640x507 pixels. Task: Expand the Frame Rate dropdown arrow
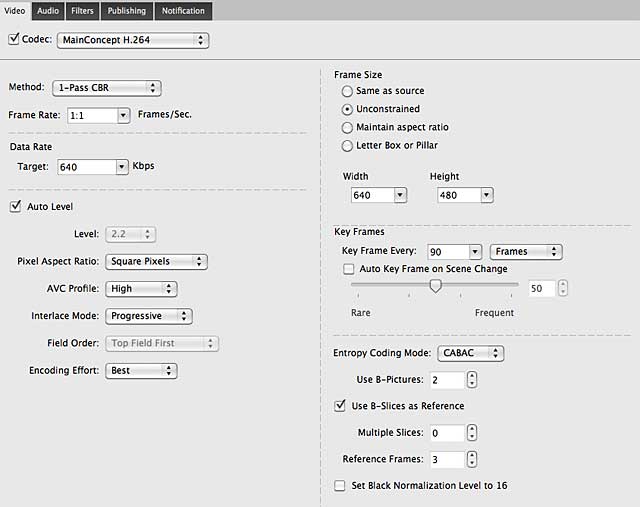(123, 116)
